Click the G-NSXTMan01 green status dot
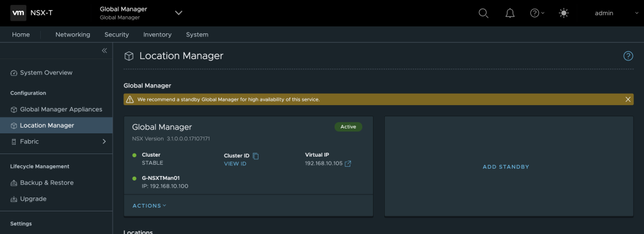The height and width of the screenshot is (234, 644). 135,178
